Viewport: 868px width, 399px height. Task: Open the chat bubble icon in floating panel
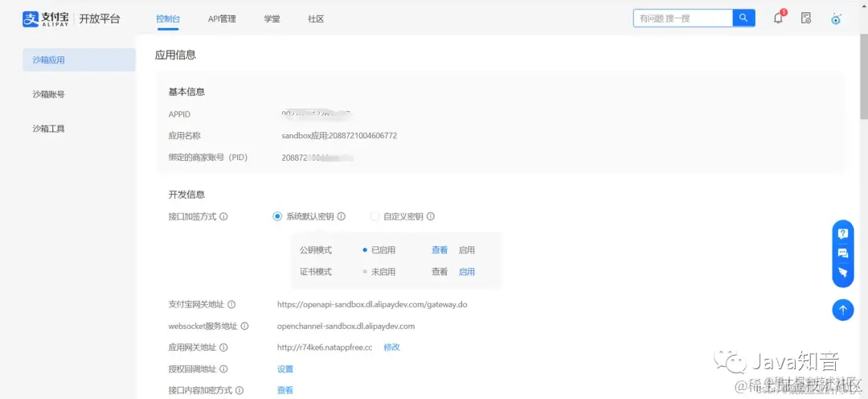(843, 253)
